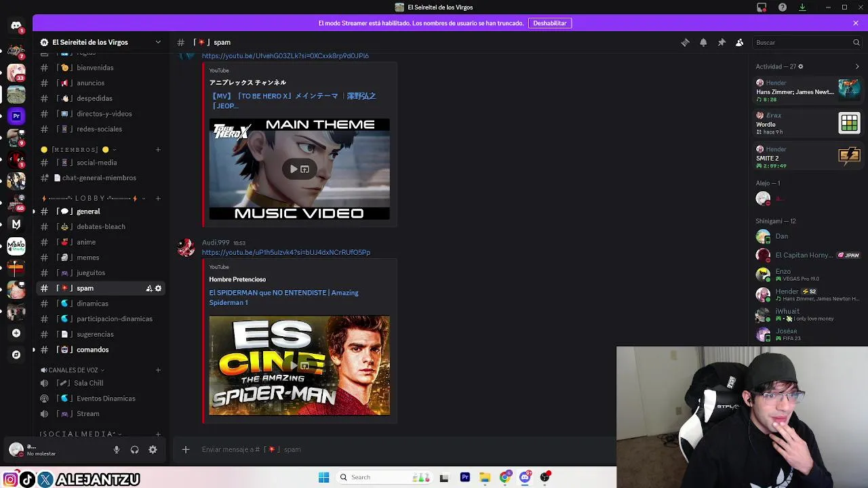Open the anime channel
The width and height of the screenshot is (868, 488).
pos(100,242)
